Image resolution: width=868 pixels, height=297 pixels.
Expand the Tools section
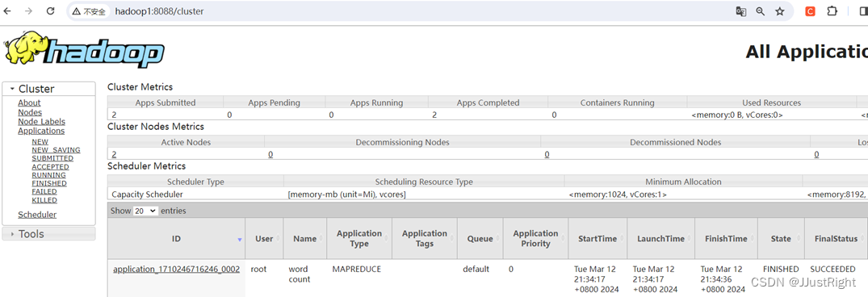(x=48, y=234)
